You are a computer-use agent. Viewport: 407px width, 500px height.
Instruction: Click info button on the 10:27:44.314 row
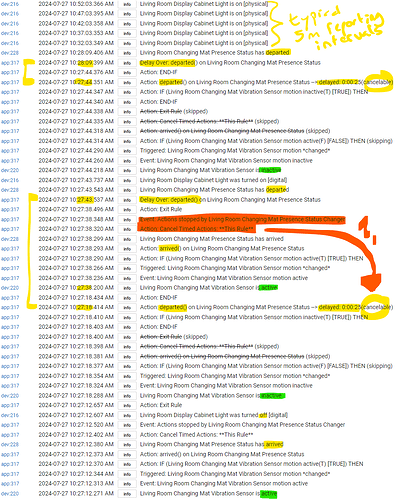point(127,141)
